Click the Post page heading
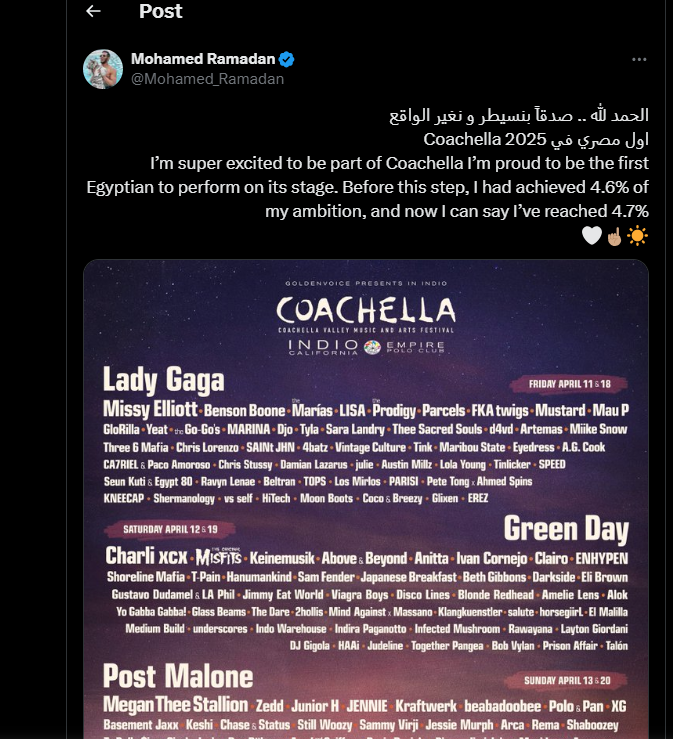Image resolution: width=673 pixels, height=739 pixels. (161, 11)
